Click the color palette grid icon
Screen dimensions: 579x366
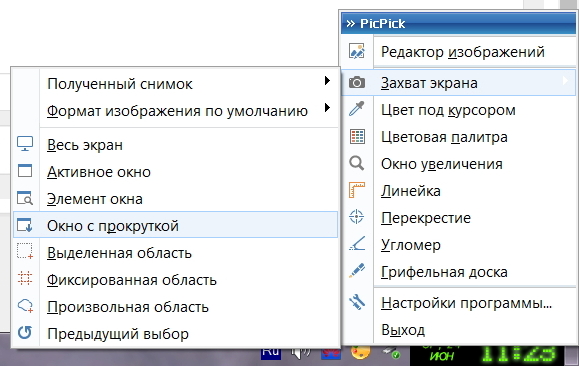[x=357, y=137]
